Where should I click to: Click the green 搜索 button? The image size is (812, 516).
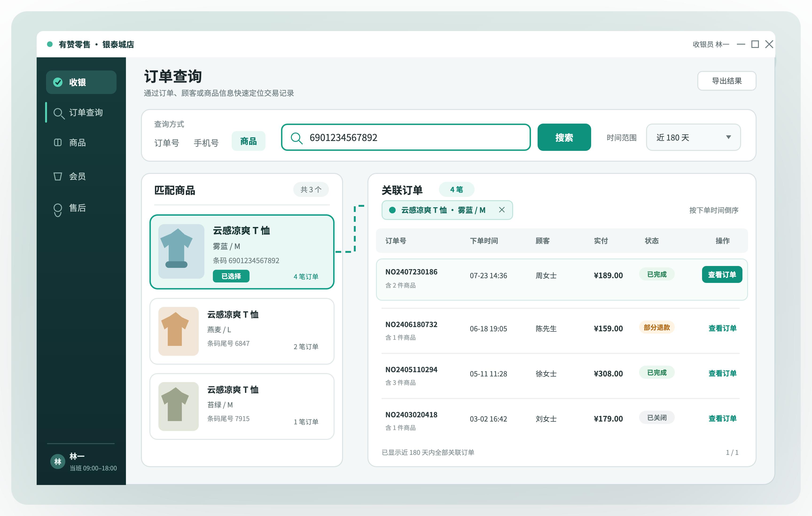point(564,137)
